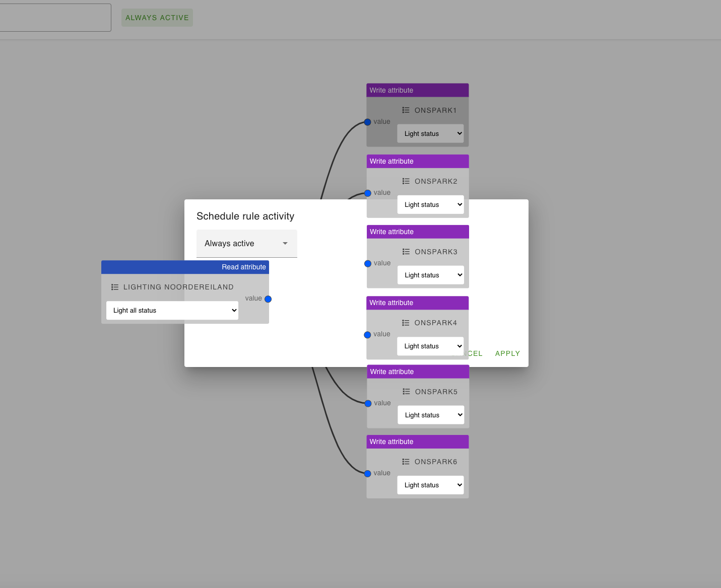
Task: Open the Light all status attribute selector
Action: 172,310
